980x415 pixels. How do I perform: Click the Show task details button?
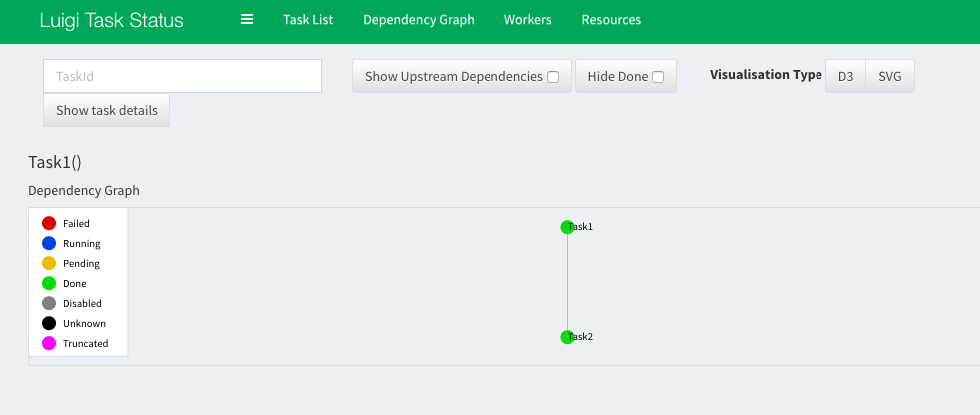[x=107, y=110]
